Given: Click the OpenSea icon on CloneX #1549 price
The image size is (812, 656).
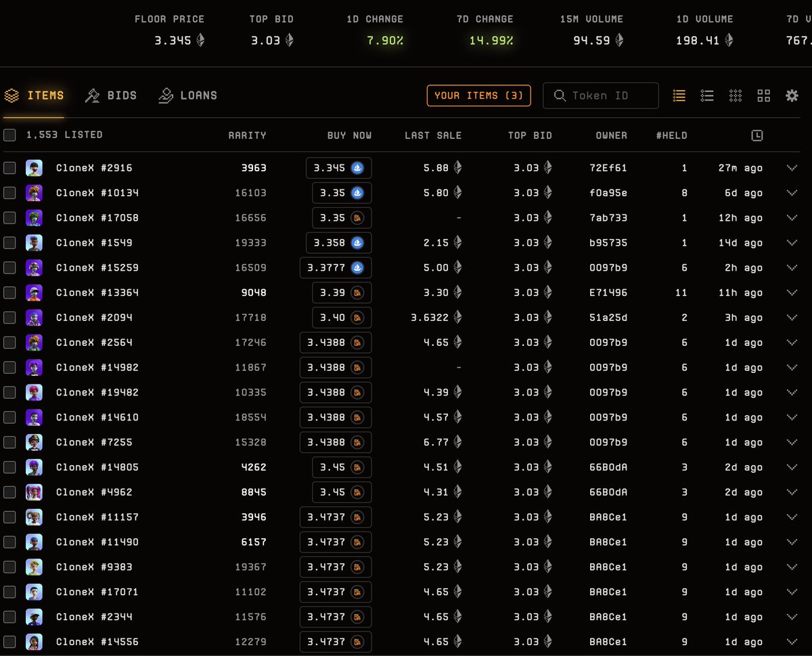Looking at the screenshot, I should pyautogui.click(x=357, y=242).
